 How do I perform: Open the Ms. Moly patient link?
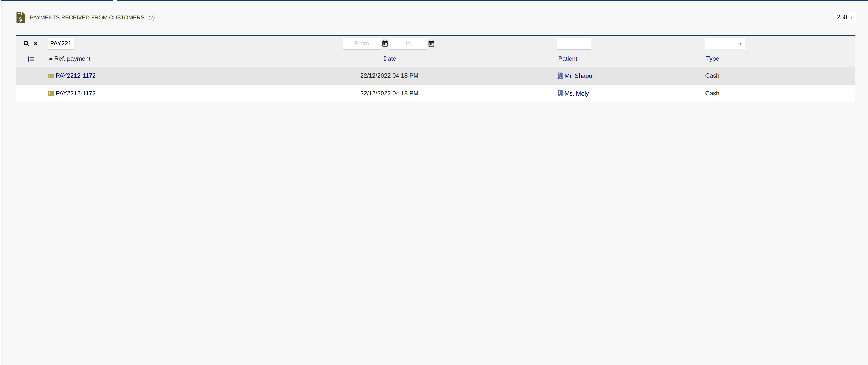pos(576,93)
